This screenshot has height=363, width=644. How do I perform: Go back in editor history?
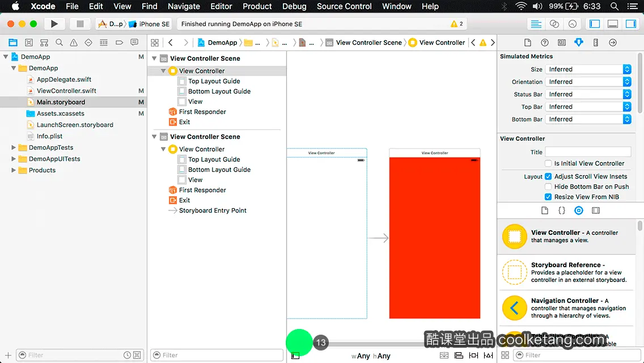coord(171,43)
